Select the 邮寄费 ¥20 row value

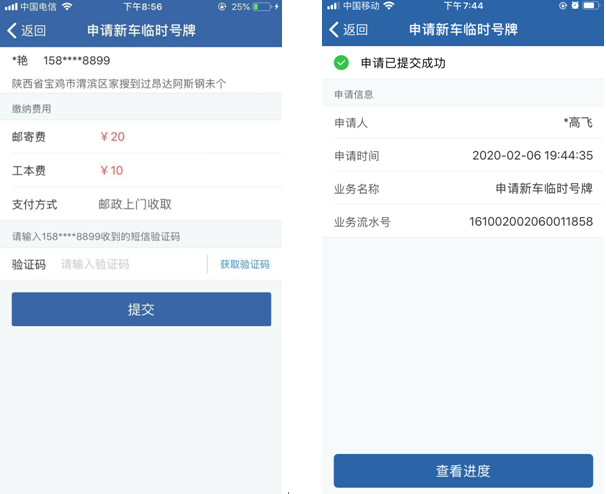(x=112, y=136)
